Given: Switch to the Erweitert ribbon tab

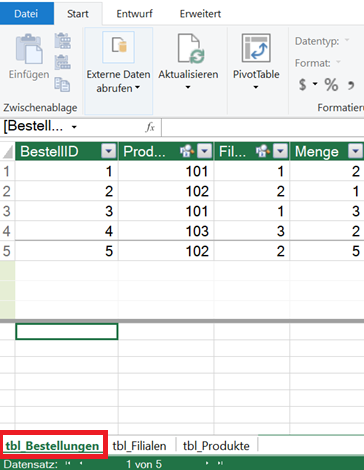Looking at the screenshot, I should point(200,14).
